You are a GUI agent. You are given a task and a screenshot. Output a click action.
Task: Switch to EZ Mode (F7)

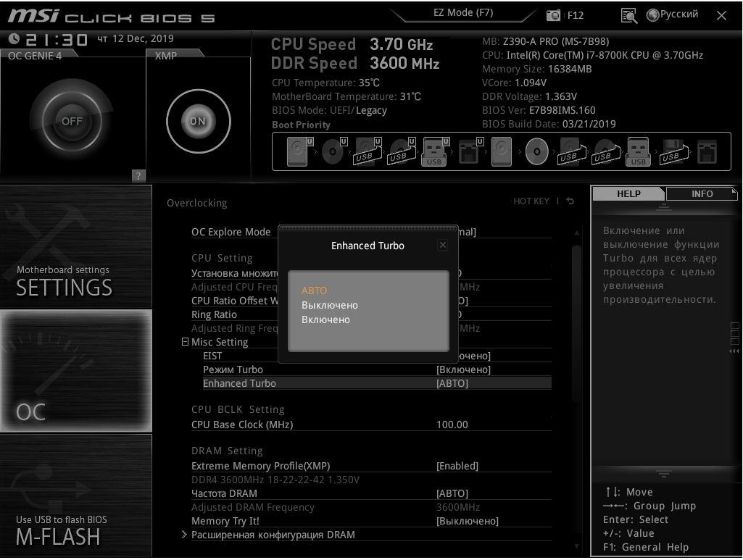click(463, 13)
